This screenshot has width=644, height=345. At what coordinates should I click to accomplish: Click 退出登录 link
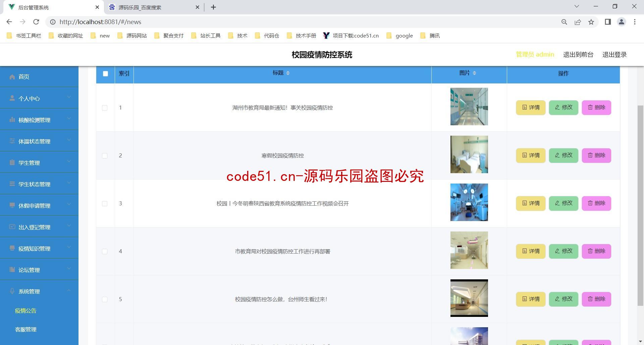[614, 55]
